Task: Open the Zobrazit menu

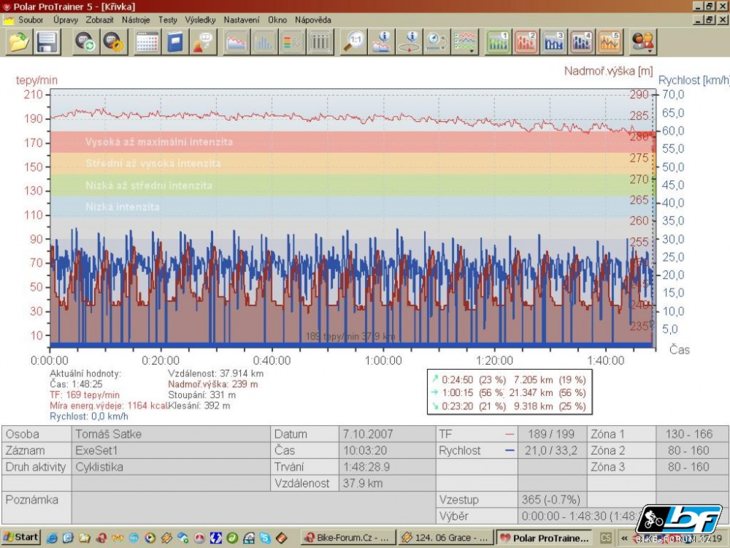Action: coord(99,20)
